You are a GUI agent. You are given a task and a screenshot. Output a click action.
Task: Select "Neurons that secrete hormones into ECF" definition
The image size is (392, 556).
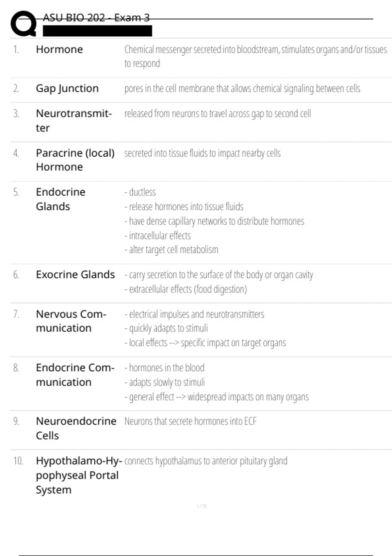(x=190, y=421)
